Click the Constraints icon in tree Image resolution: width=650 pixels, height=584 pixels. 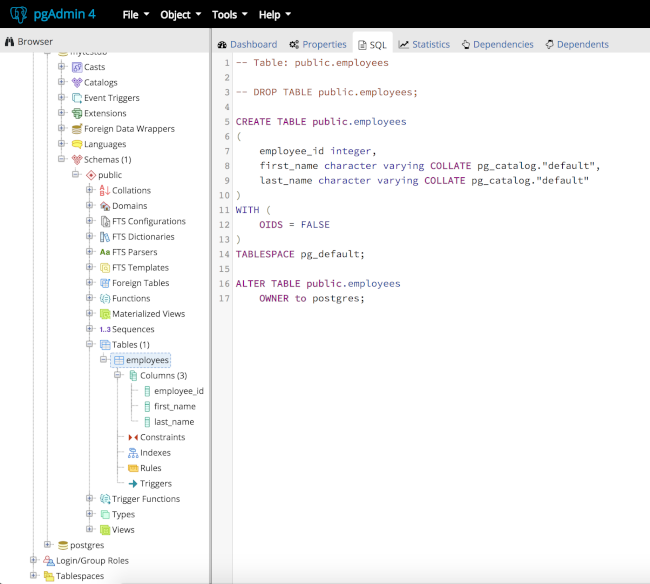(132, 437)
